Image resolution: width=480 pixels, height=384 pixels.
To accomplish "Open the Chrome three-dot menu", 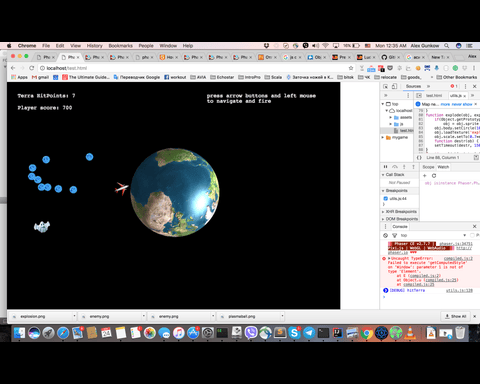I will [474, 68].
